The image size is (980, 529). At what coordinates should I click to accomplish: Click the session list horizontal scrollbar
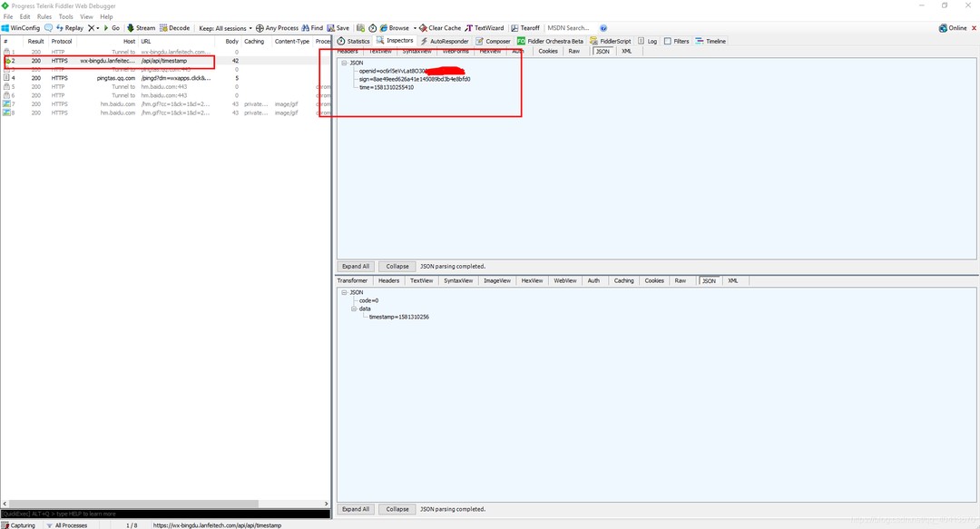[x=163, y=504]
